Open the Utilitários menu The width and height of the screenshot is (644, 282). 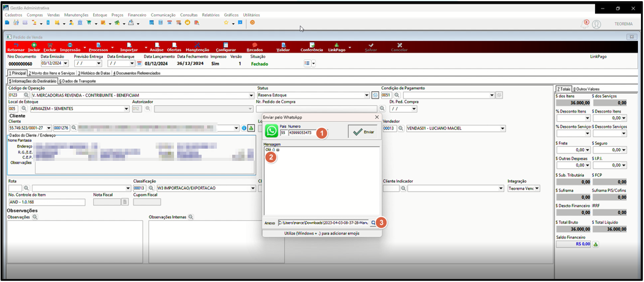pos(251,15)
